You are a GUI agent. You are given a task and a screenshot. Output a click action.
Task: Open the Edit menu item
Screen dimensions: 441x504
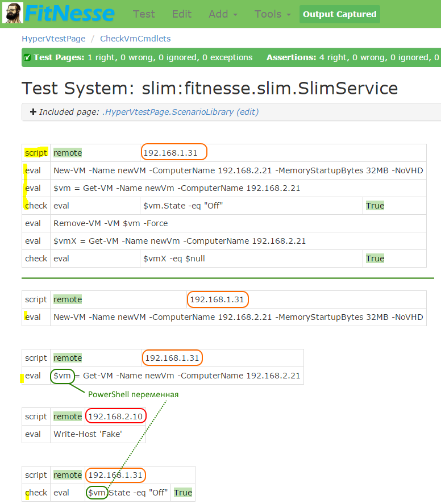coord(182,14)
